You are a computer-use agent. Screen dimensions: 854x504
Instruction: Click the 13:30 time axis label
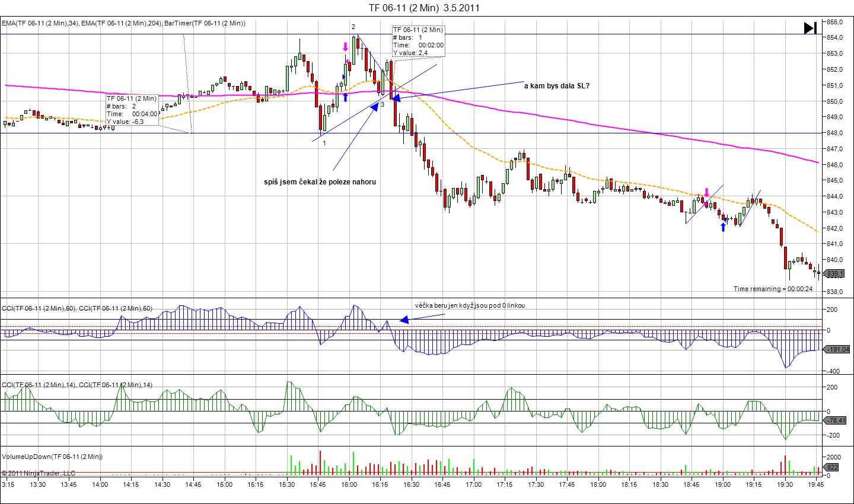click(x=37, y=484)
